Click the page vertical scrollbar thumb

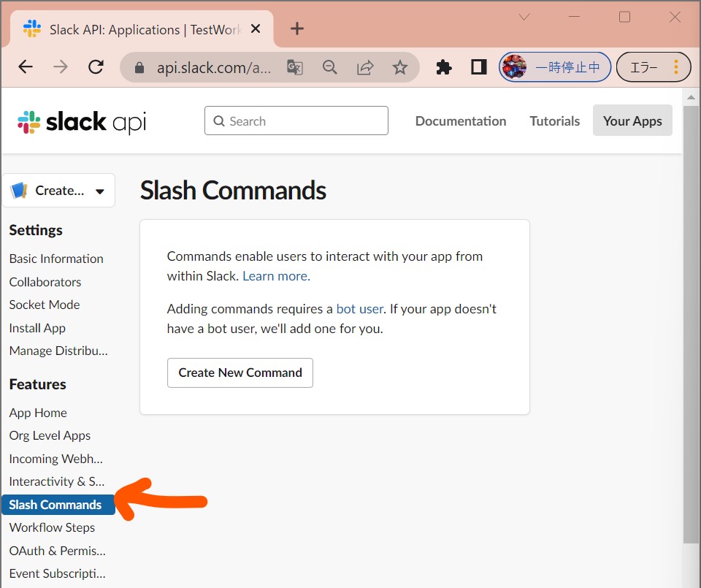pos(691,325)
